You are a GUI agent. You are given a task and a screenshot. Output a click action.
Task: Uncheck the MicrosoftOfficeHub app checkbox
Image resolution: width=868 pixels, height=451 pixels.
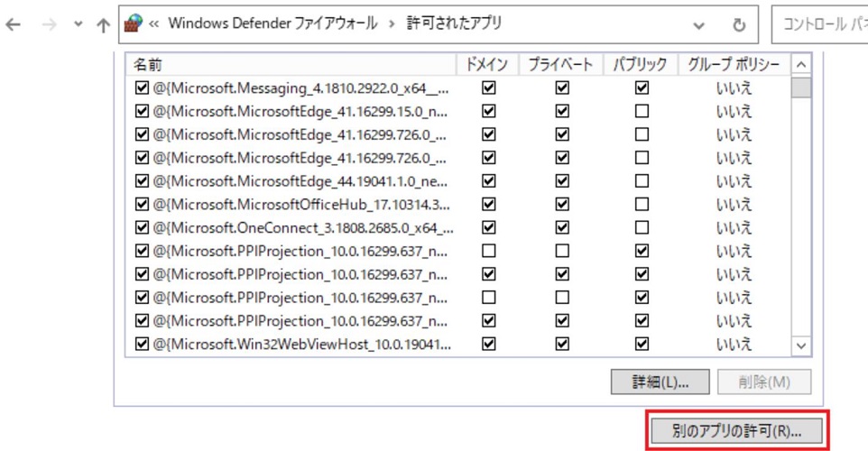[x=142, y=204]
